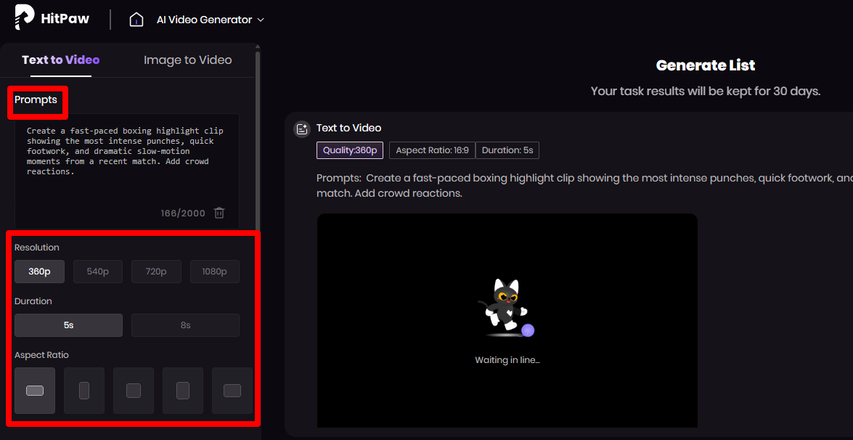This screenshot has height=440, width=853.
Task: Switch to the Image to Video tab
Action: click(x=187, y=60)
